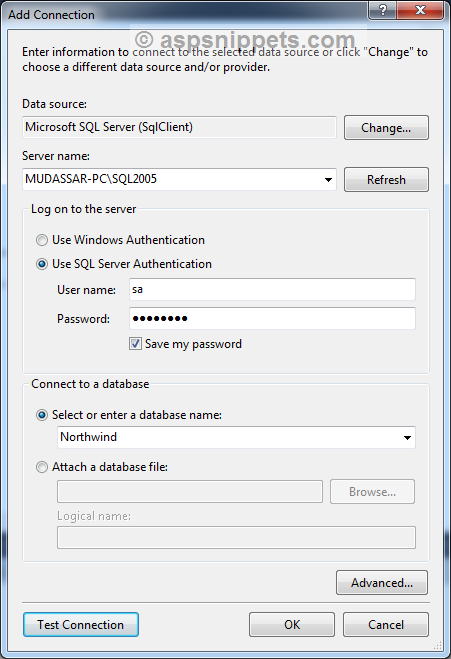Screen dimensions: 451x659
Task: Click the Test Connection button
Action: point(81,625)
